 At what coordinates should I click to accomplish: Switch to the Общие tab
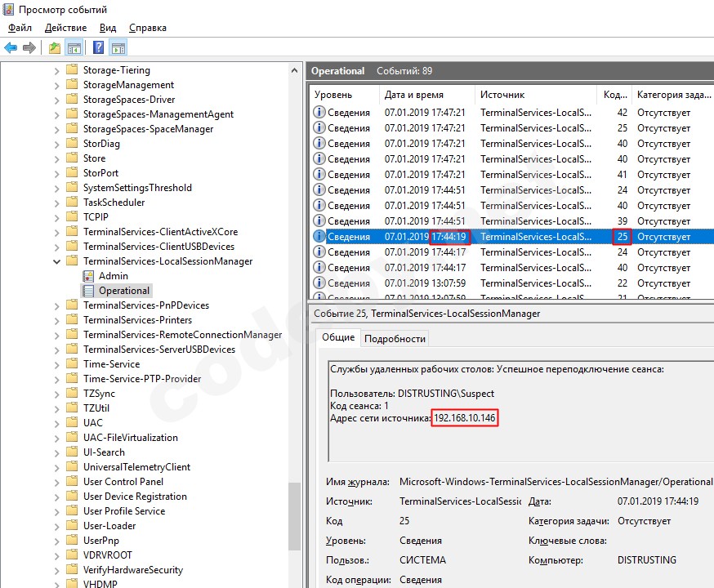click(338, 338)
